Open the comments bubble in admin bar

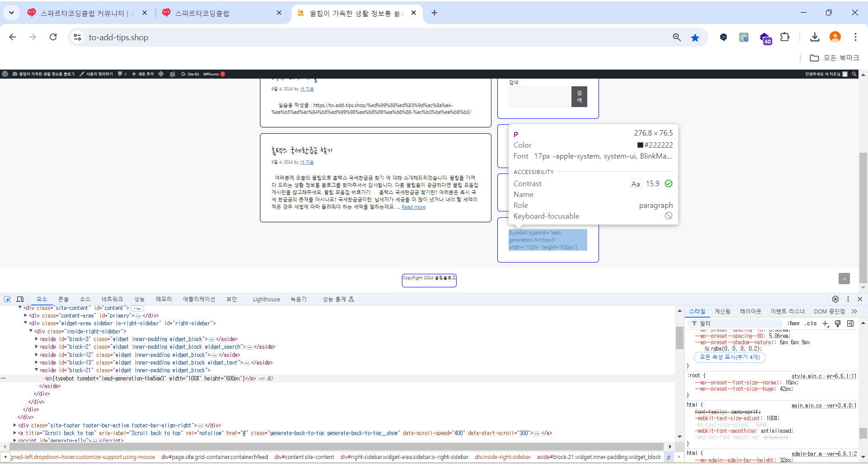(122, 74)
